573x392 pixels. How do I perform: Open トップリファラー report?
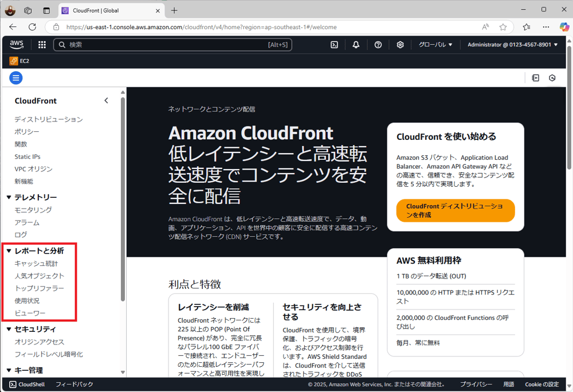point(39,288)
